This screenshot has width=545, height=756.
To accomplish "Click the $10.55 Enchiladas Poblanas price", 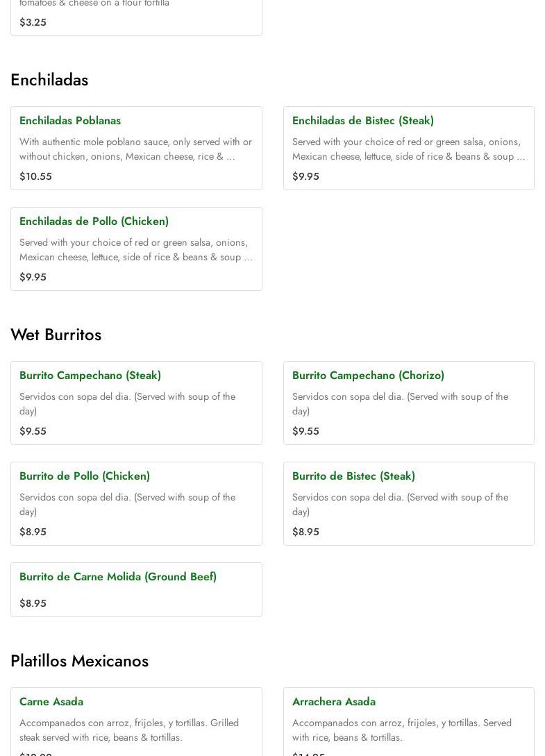I will pyautogui.click(x=35, y=176).
